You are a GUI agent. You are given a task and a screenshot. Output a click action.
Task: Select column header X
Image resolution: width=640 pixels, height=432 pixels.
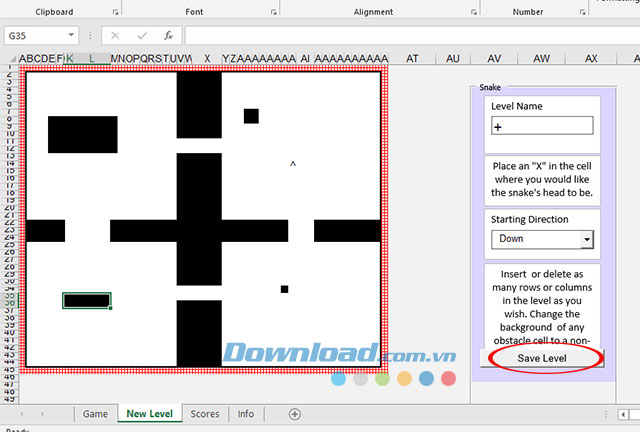207,59
